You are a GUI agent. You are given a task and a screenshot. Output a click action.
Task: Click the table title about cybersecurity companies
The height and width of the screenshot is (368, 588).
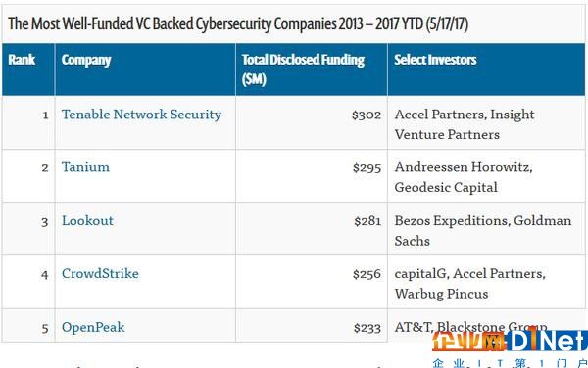238,23
